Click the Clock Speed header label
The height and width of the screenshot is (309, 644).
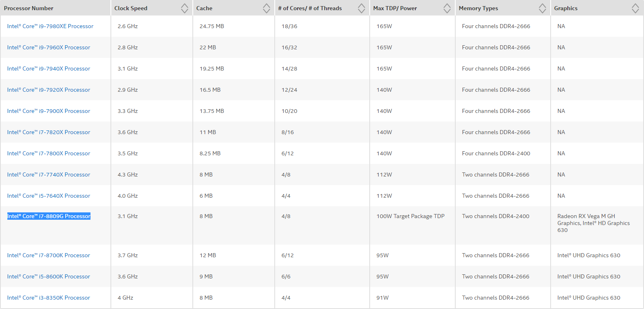point(131,8)
